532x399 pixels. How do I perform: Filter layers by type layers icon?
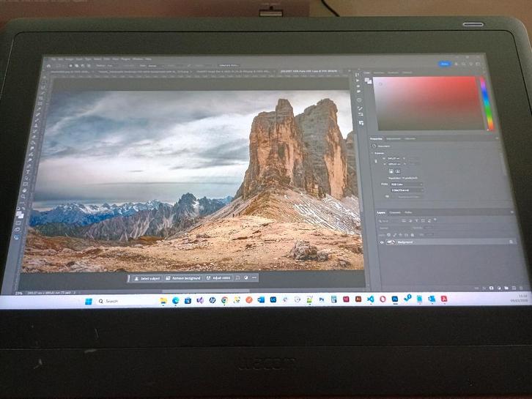pos(417,220)
